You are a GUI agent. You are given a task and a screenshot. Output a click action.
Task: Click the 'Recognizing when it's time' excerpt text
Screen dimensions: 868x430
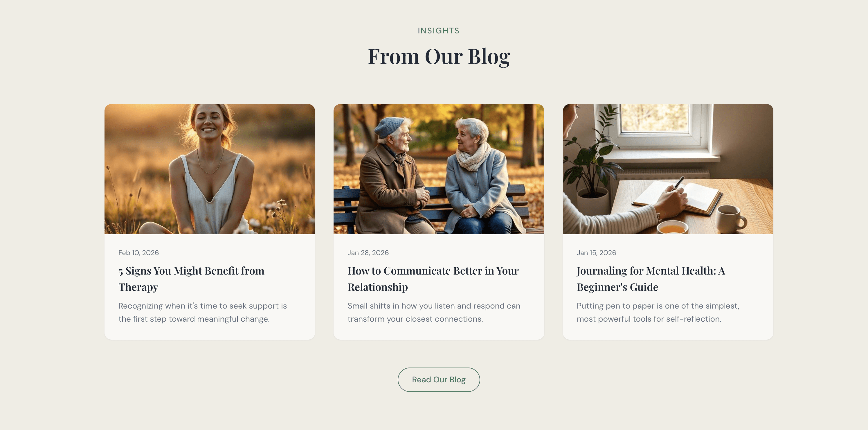[203, 312]
